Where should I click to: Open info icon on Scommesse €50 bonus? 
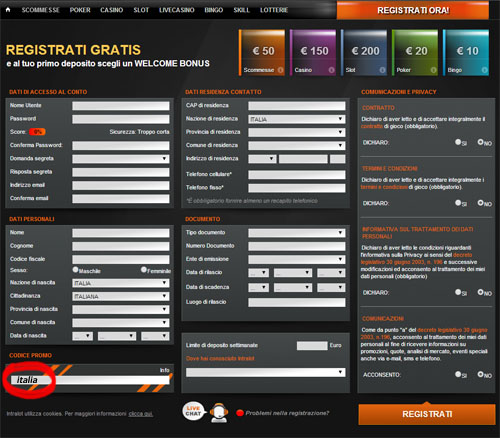coord(281,70)
